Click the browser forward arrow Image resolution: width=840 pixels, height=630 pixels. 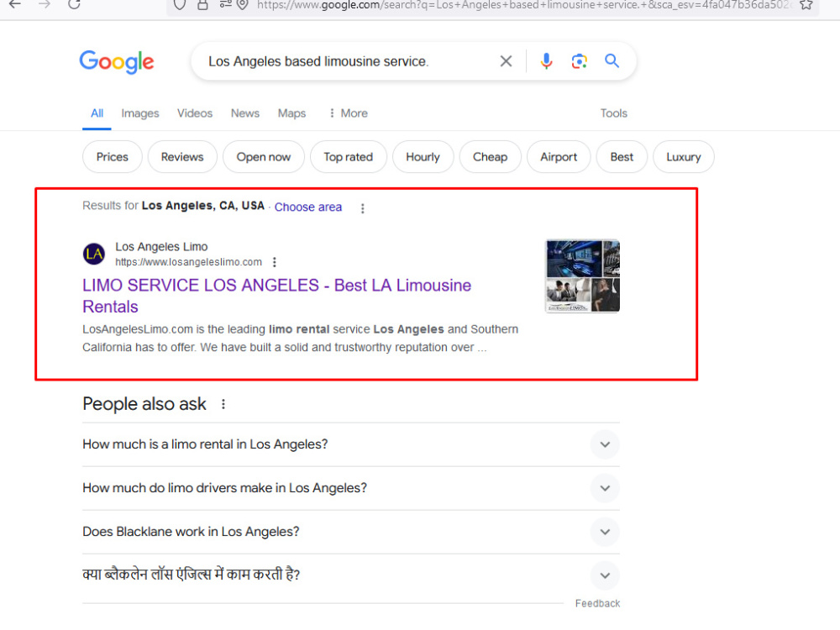(45, 4)
